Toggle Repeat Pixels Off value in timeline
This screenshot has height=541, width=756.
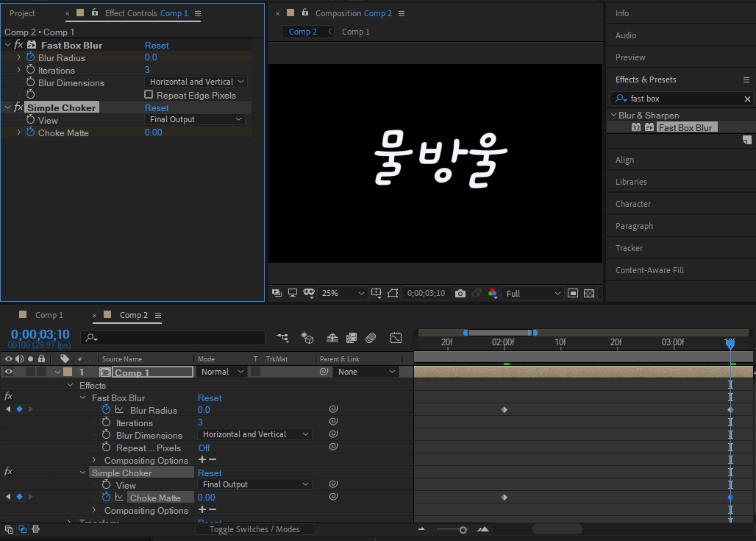[x=204, y=448]
